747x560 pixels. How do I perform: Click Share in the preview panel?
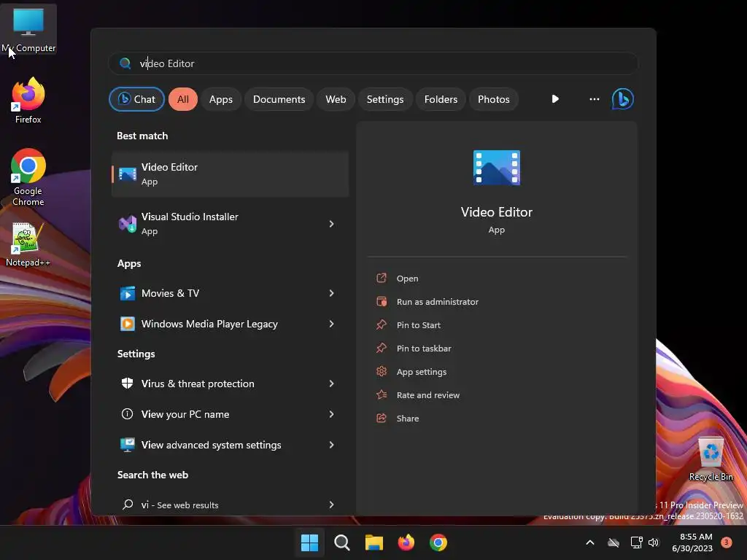pos(408,419)
